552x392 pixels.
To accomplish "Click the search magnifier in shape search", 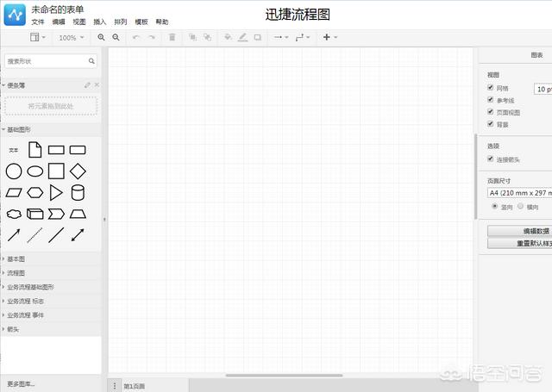I will click(x=91, y=61).
